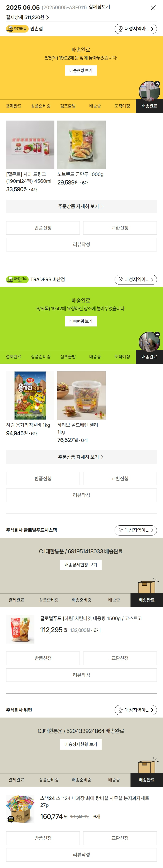Click 리뷰작성 for 만촌점 order

pyautogui.click(x=81, y=245)
